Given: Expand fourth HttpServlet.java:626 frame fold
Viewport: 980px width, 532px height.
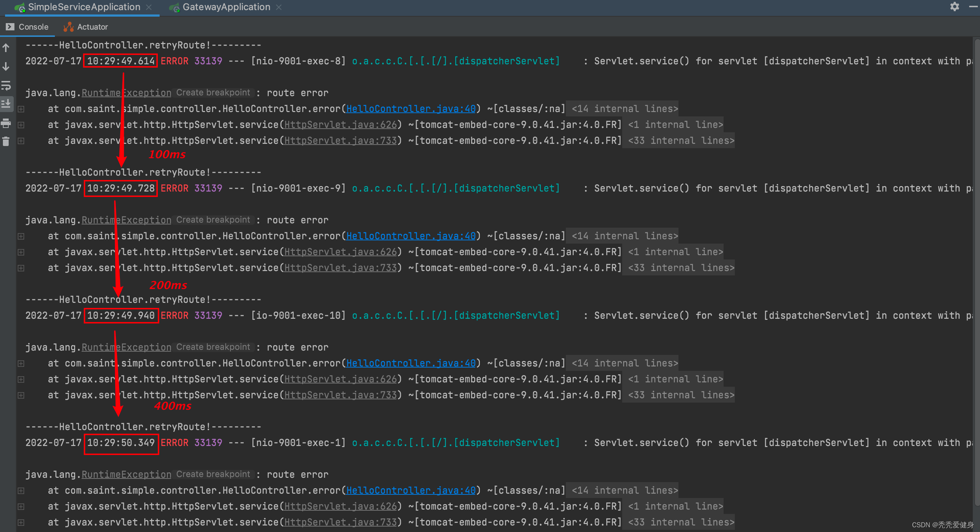Looking at the screenshot, I should [x=21, y=506].
